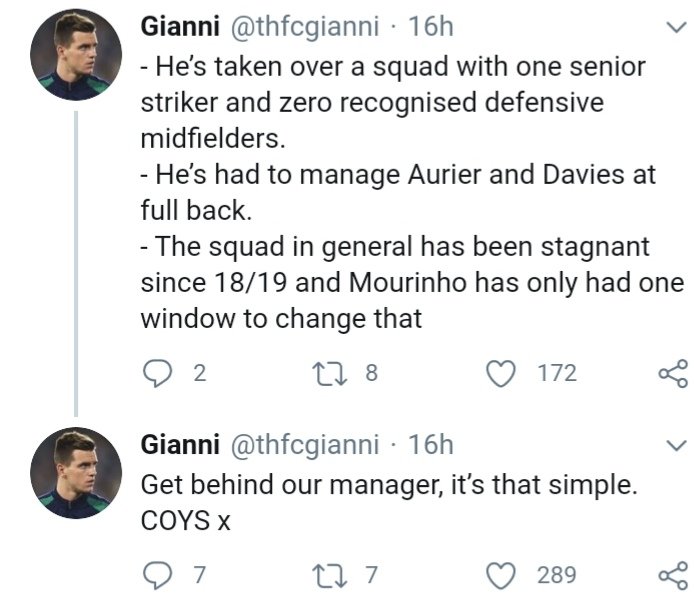The image size is (694, 608).
Task: Click the @thfcgianni handle on the first tweet
Action: (305, 28)
